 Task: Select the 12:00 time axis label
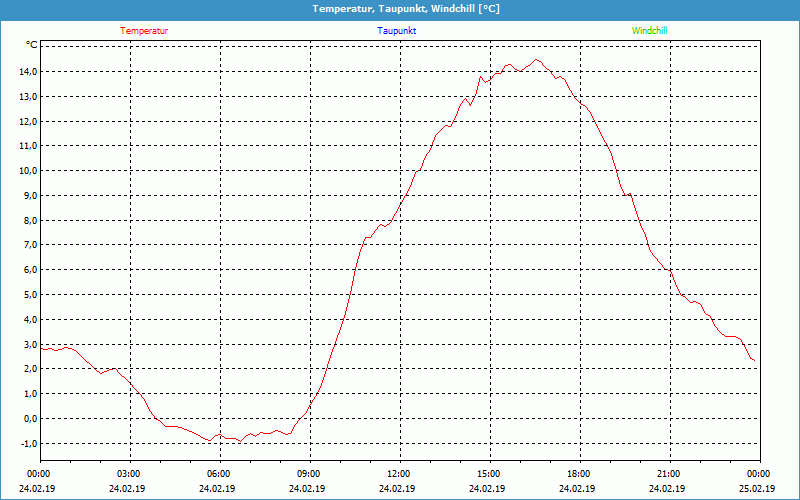tap(398, 474)
